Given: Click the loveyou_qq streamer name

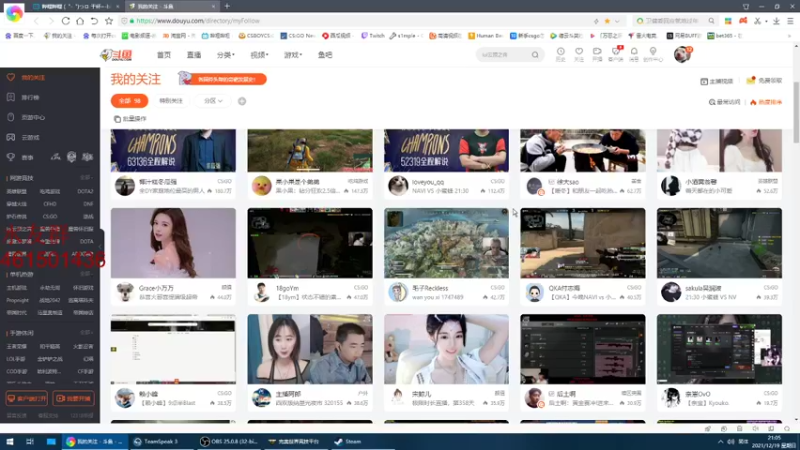Looking at the screenshot, I should 428,182.
